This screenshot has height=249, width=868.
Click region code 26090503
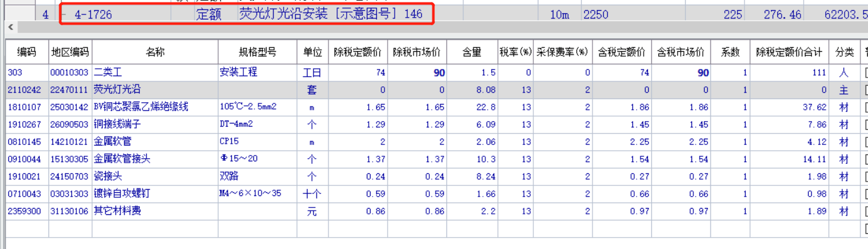pyautogui.click(x=70, y=125)
